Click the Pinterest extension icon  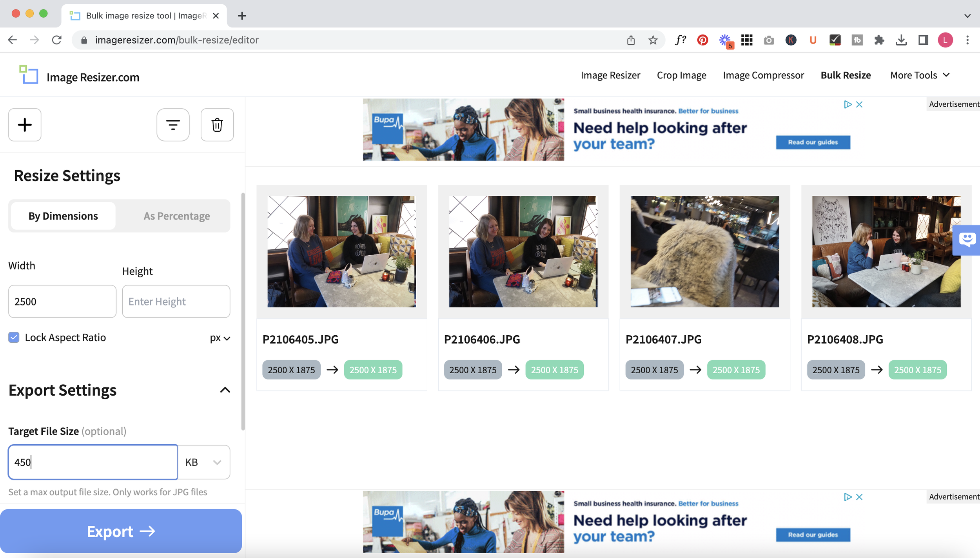click(x=702, y=40)
